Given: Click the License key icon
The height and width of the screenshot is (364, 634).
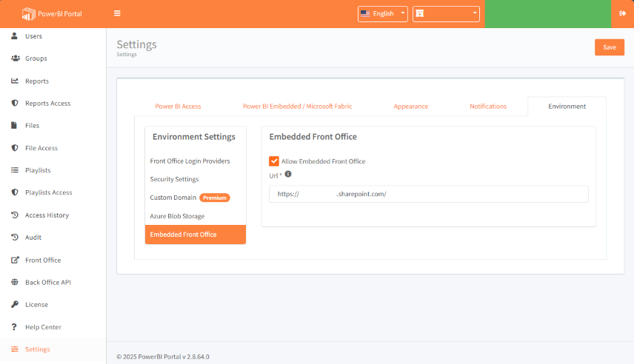Looking at the screenshot, I should 15,305.
